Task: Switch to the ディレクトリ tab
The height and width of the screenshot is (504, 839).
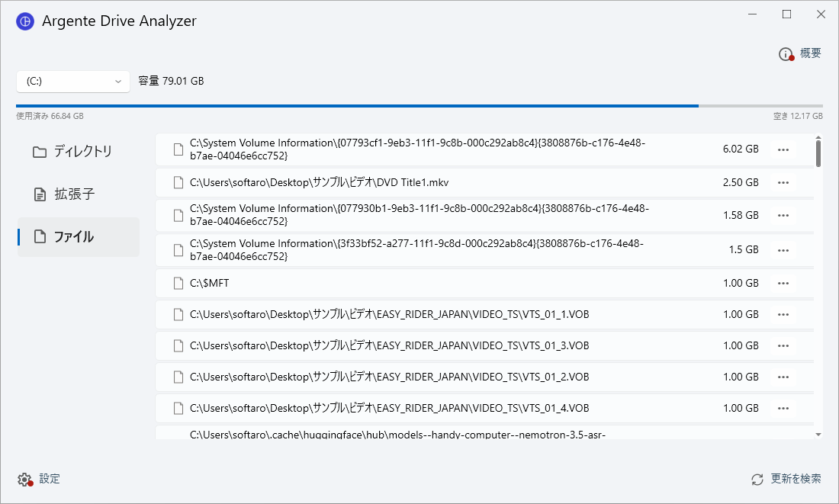Action: pyautogui.click(x=78, y=152)
